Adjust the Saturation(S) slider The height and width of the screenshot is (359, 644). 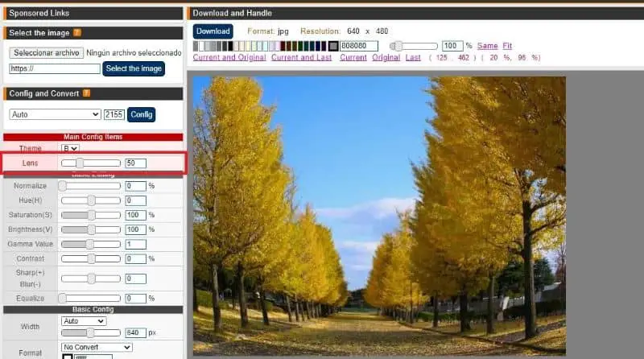(x=91, y=215)
